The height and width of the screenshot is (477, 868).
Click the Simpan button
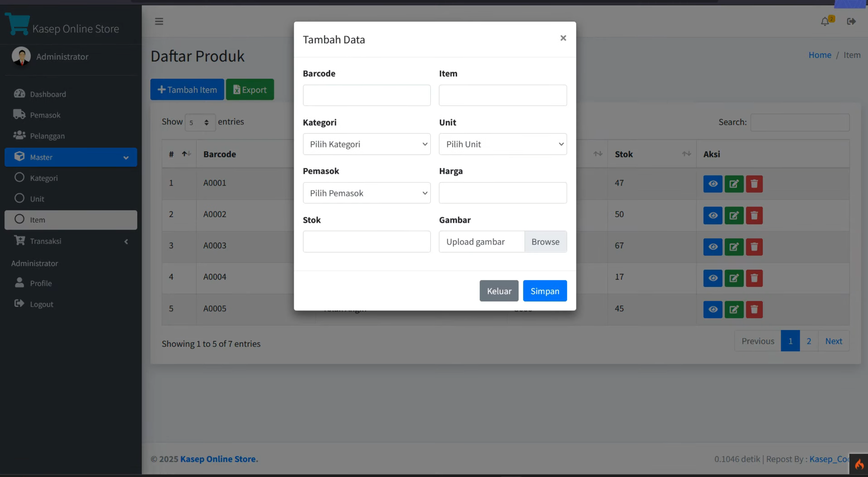[x=545, y=291]
